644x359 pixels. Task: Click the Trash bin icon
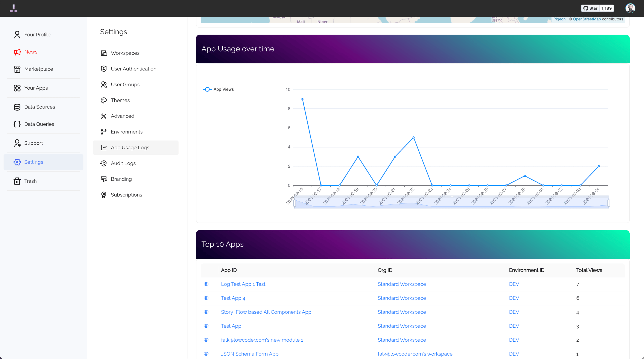point(17,181)
